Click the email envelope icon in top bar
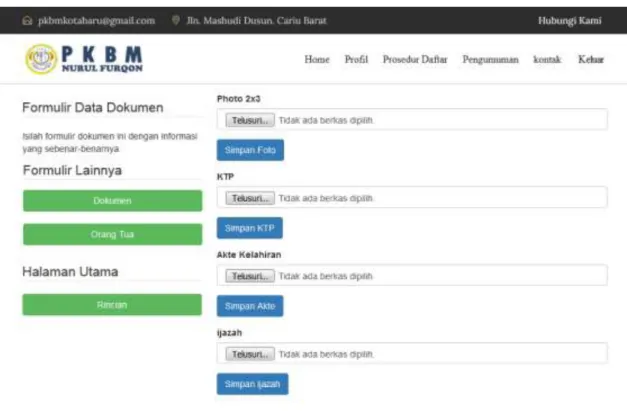This screenshot has width=627, height=411. point(27,20)
